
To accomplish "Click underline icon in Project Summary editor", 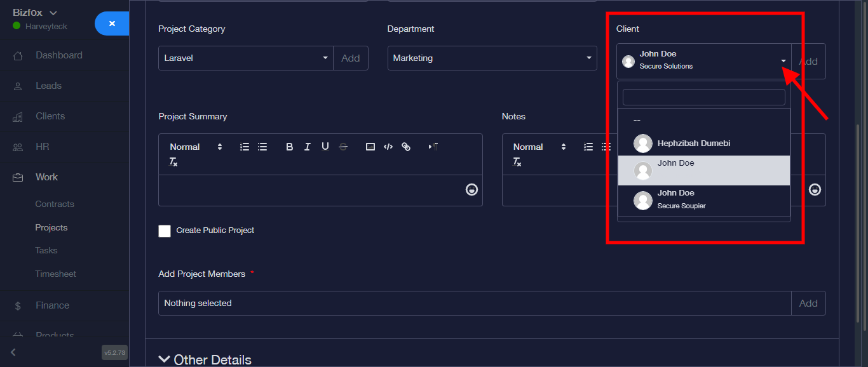I will coord(325,147).
